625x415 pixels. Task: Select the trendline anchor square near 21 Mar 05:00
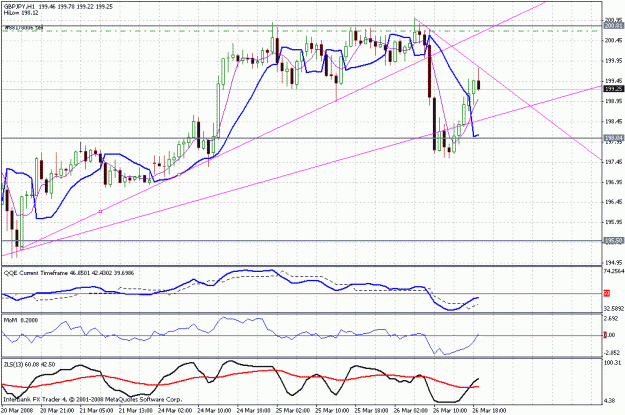tap(100, 211)
